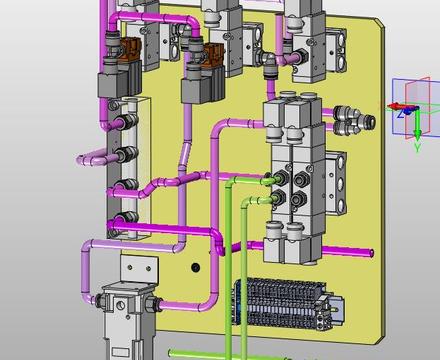Pick the middle dark gray solenoid coil block
Screen dimensions: 440x360
tap(203, 87)
